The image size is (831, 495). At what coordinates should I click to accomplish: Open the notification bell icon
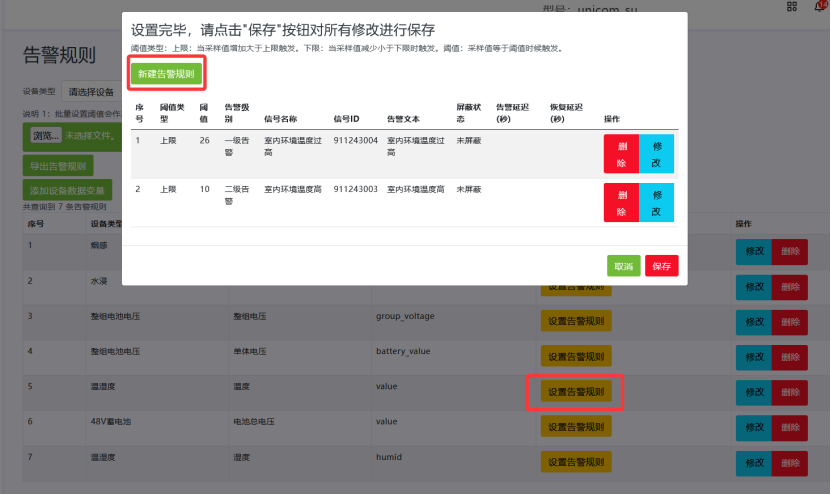(819, 7)
